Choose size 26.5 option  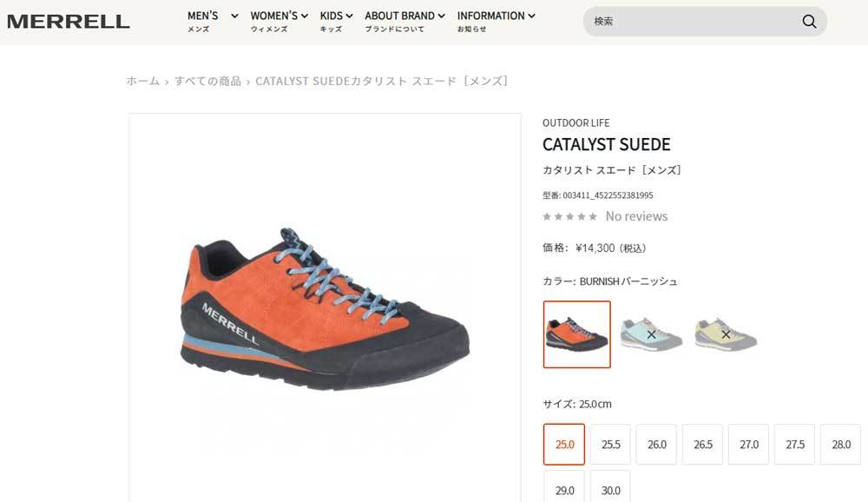[702, 445]
